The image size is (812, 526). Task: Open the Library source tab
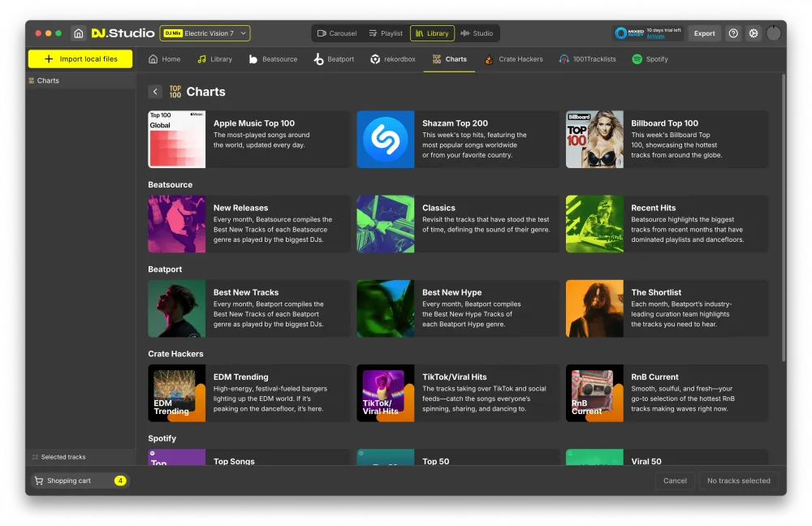(214, 59)
